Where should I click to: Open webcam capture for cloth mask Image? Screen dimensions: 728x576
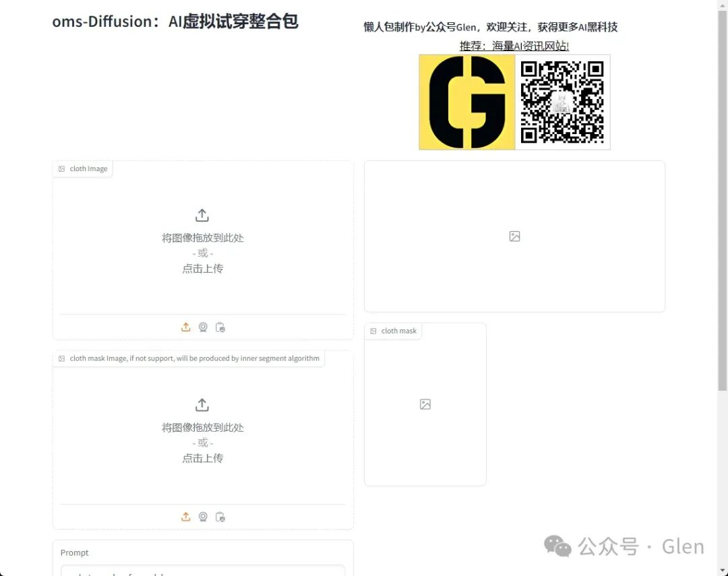click(203, 517)
